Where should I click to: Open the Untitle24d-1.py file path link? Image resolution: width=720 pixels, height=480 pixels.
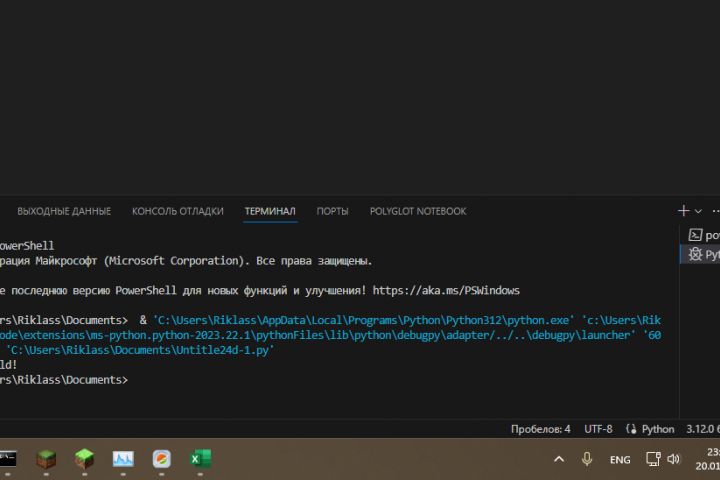[141, 350]
